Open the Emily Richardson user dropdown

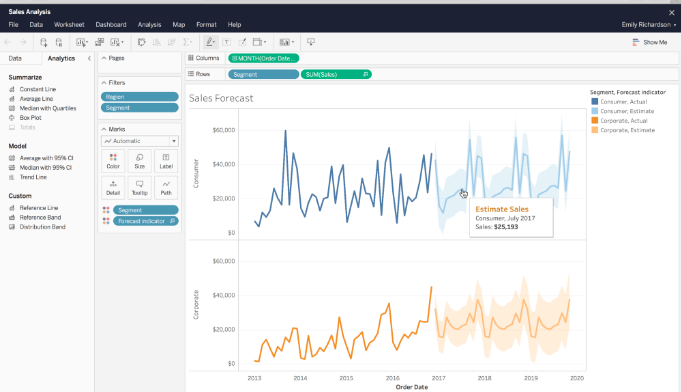click(648, 25)
